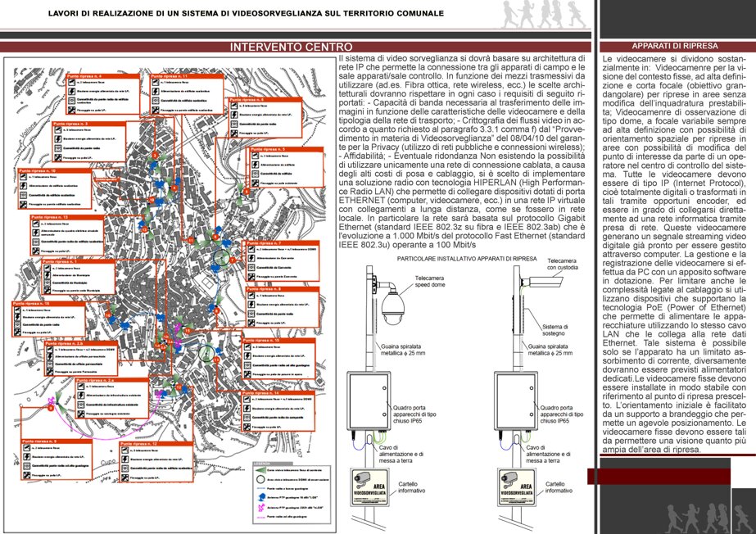Image resolution: width=756 pixels, height=534 pixels.
Task: Click the green cone symbol in the legend
Action: point(260,470)
